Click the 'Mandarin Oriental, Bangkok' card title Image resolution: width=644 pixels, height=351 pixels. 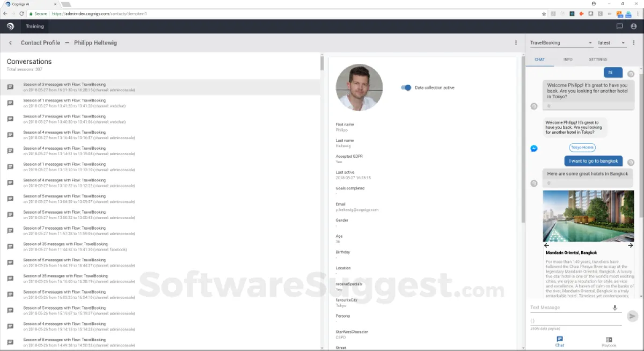[572, 252]
